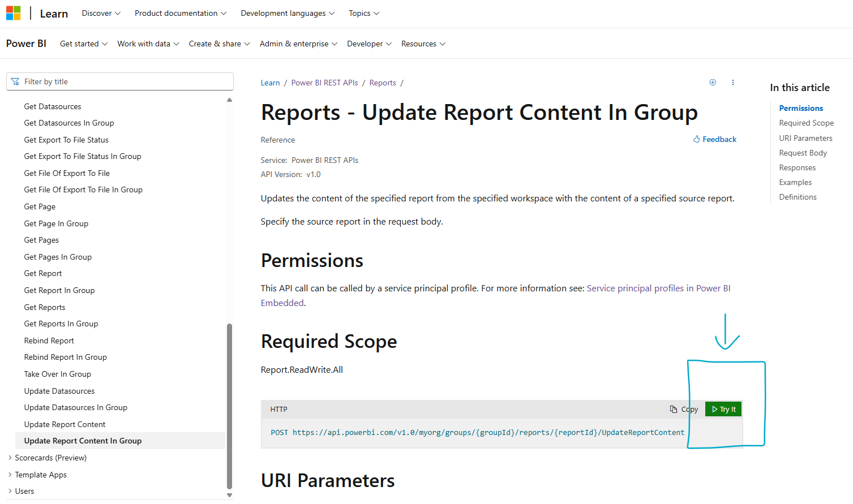Expand the Template Apps tree node
The width and height of the screenshot is (853, 504).
[10, 475]
